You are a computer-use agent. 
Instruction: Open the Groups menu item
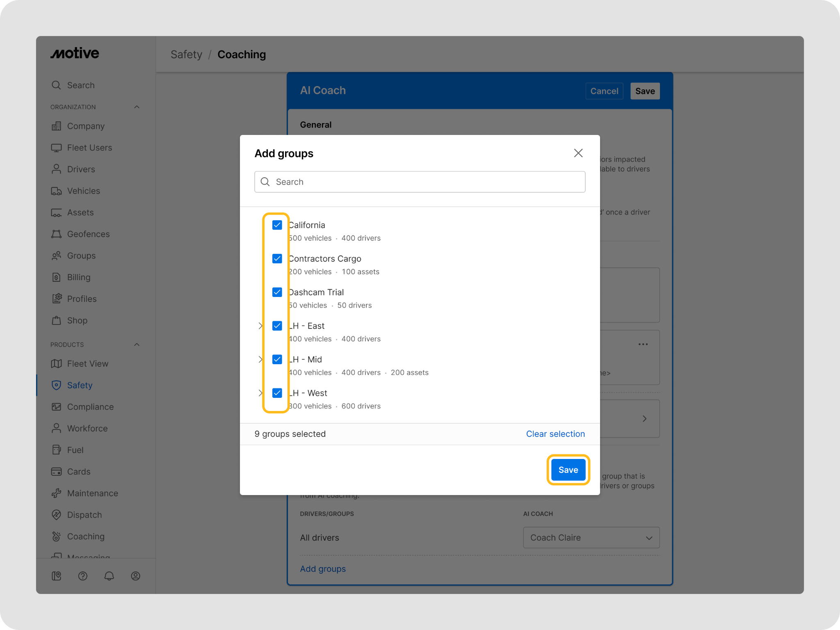click(x=81, y=256)
